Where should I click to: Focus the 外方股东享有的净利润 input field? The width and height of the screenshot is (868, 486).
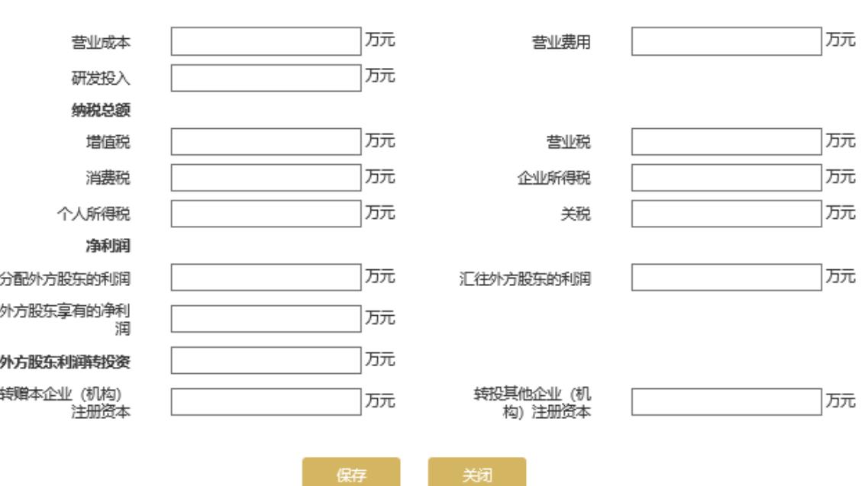click(266, 319)
